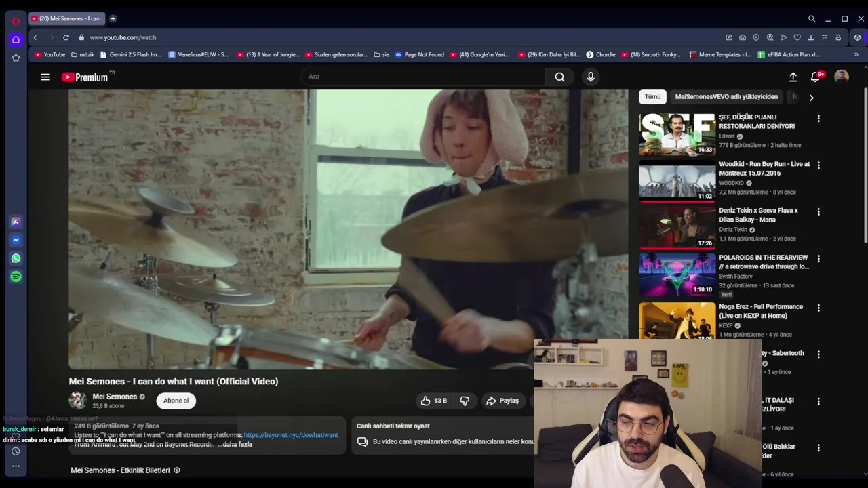Switch to the Mei Semones browser tab
This screenshot has width=868, height=488.
point(66,18)
